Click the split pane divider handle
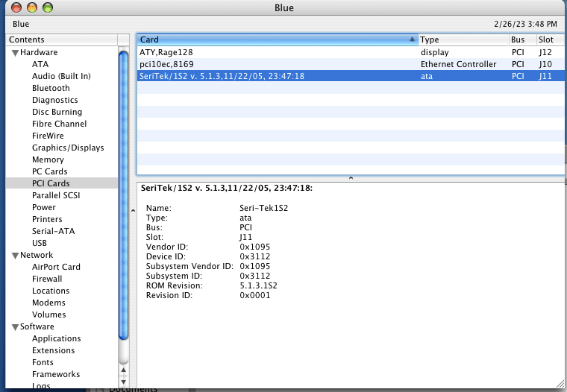This screenshot has height=392, width=567. [351, 178]
